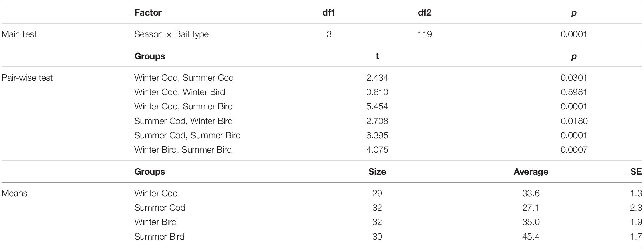Click the Winter Cod, Summer Cod pair
Screen dimensions: 644x249
click(184, 78)
